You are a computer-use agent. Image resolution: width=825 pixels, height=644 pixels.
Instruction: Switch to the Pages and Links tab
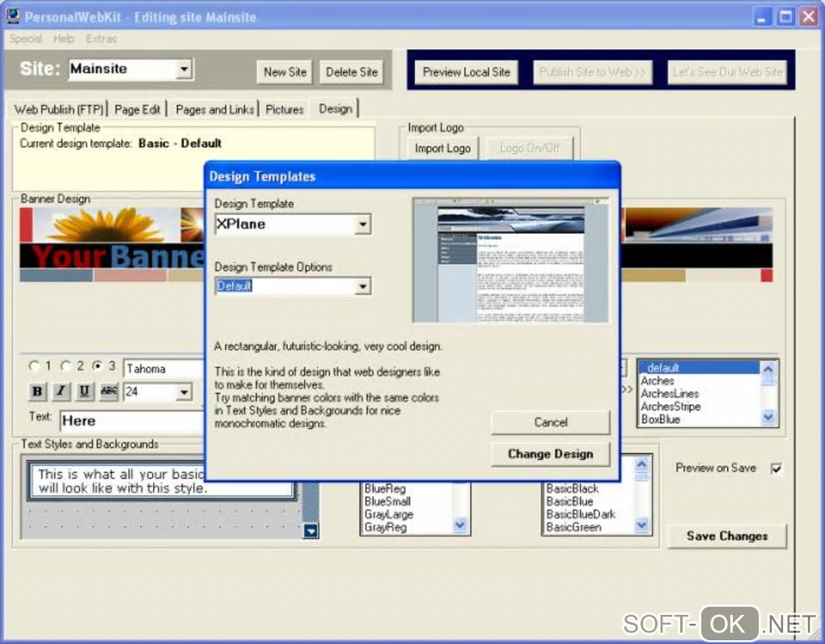pyautogui.click(x=214, y=109)
